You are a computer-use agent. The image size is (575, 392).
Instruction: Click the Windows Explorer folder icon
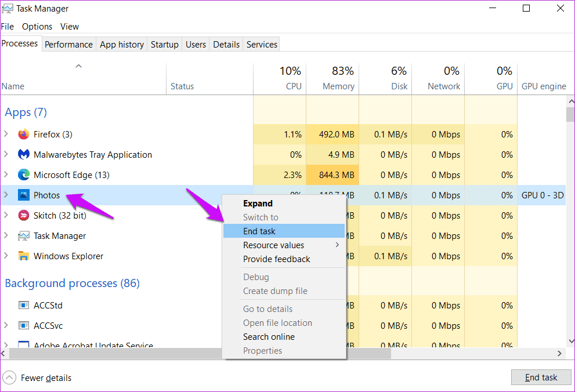pyautogui.click(x=24, y=256)
